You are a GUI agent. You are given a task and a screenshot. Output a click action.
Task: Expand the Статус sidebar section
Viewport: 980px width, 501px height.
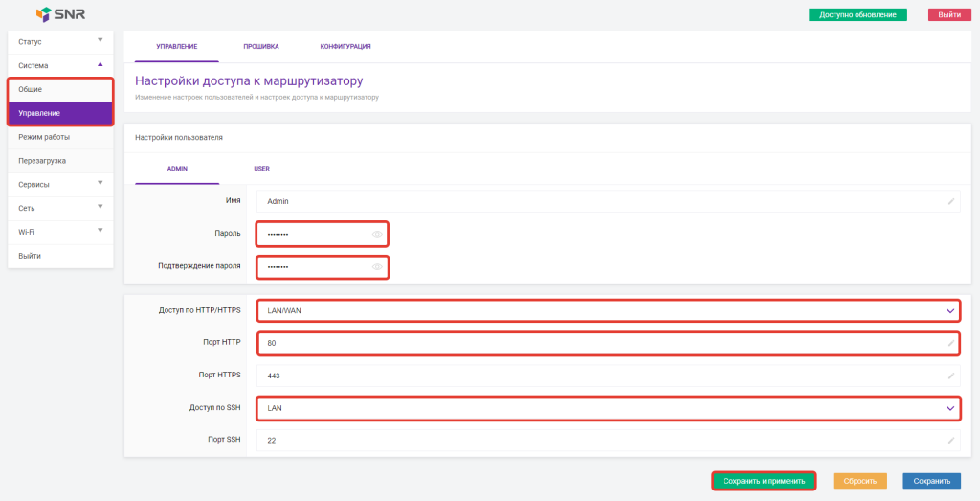point(60,42)
